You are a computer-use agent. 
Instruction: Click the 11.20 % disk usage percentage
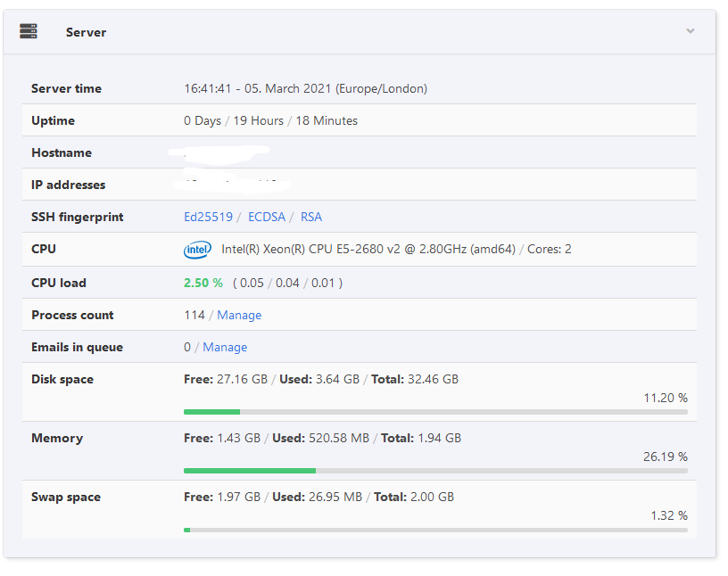click(x=665, y=398)
